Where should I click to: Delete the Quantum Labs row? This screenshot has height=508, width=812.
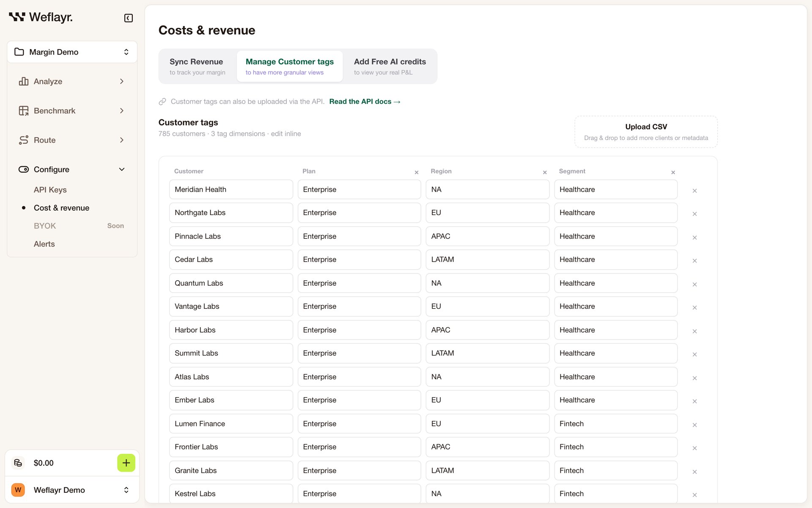click(694, 284)
